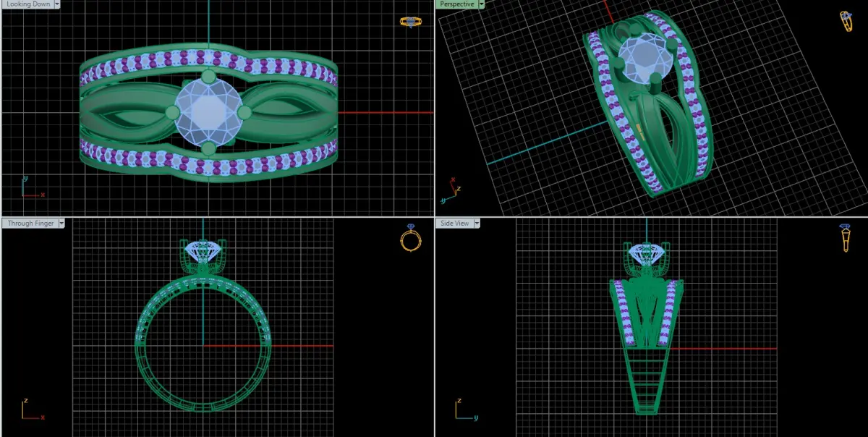Click the ring orientation icon in Perspective viewport
Screen dimensions: 868x437
pos(846,21)
